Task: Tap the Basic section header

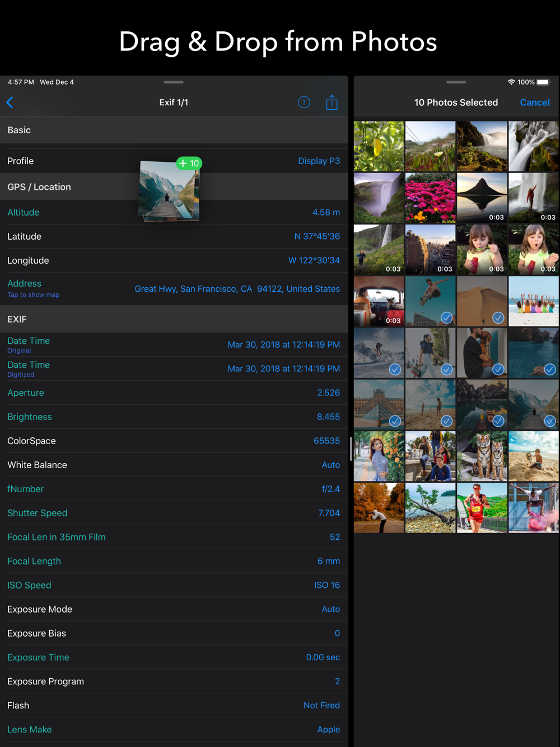Action: click(174, 130)
